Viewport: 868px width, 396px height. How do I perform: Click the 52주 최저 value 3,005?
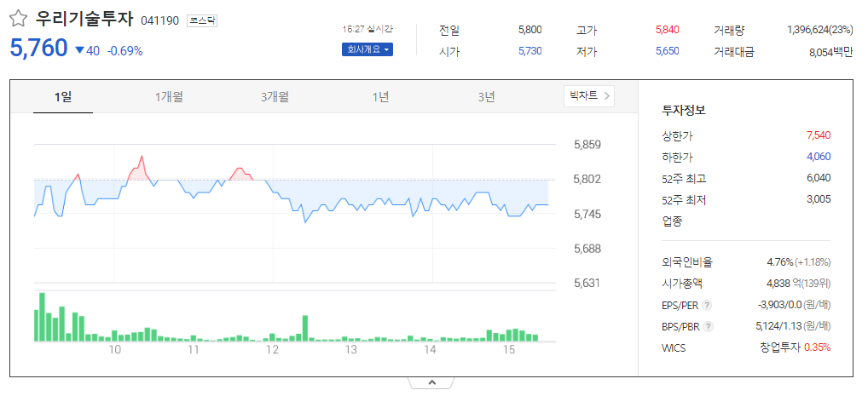pos(819,199)
